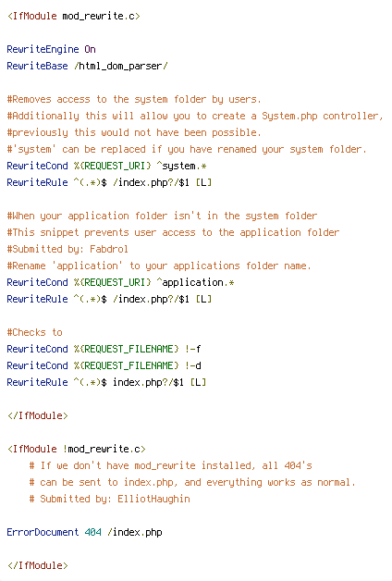
Task: Click the 'Rename application' comment line
Action: pos(159,266)
